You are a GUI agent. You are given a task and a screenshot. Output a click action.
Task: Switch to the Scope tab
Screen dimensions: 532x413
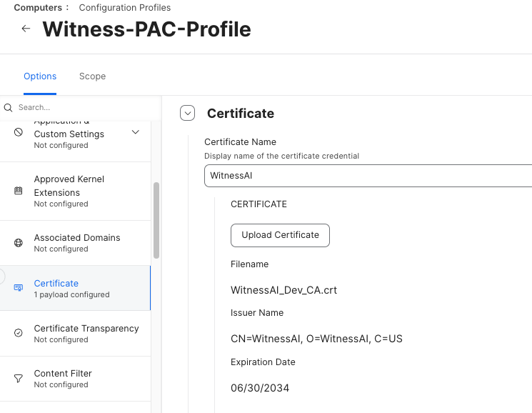92,76
